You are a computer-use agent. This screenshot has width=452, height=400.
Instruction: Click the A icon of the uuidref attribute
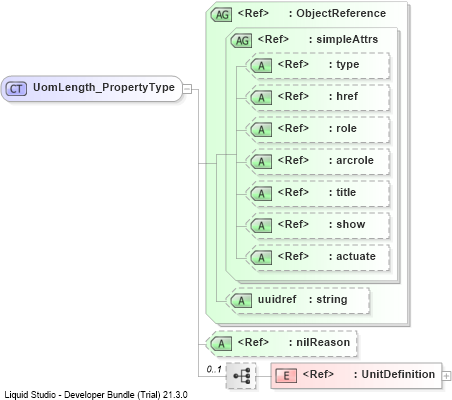click(241, 301)
